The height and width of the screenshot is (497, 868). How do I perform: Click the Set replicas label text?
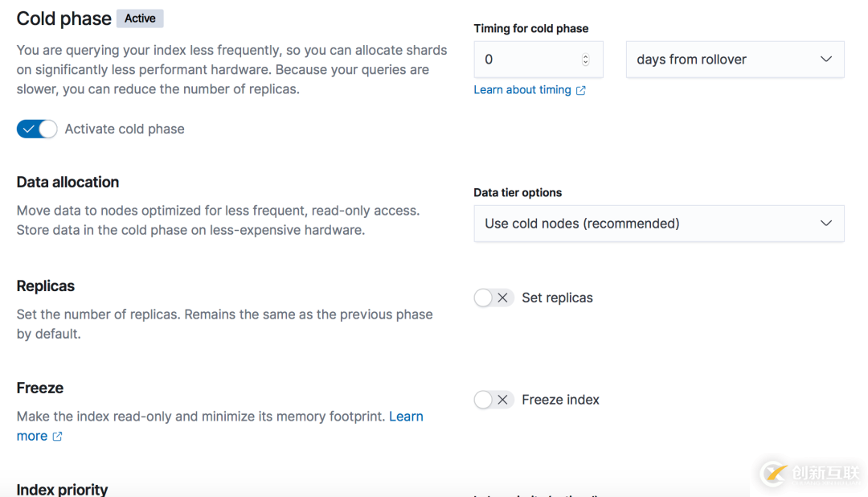point(557,298)
